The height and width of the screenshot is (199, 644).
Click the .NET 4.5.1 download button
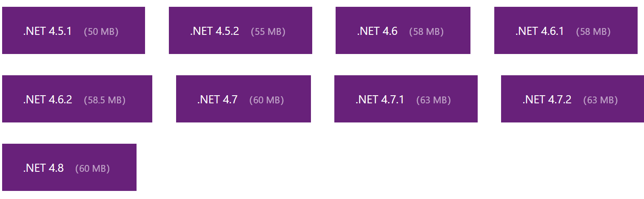click(73, 31)
